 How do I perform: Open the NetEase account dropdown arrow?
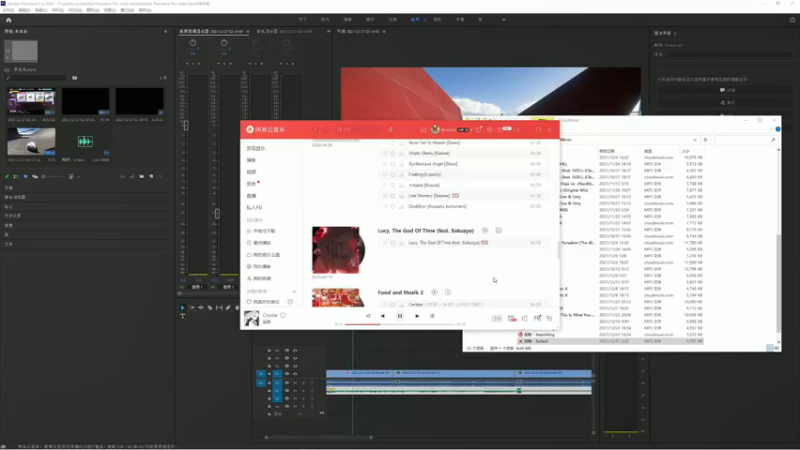tap(472, 130)
